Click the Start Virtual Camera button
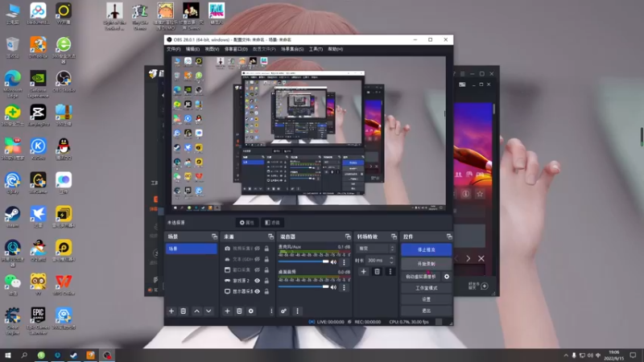This screenshot has height=362, width=644. point(421,277)
